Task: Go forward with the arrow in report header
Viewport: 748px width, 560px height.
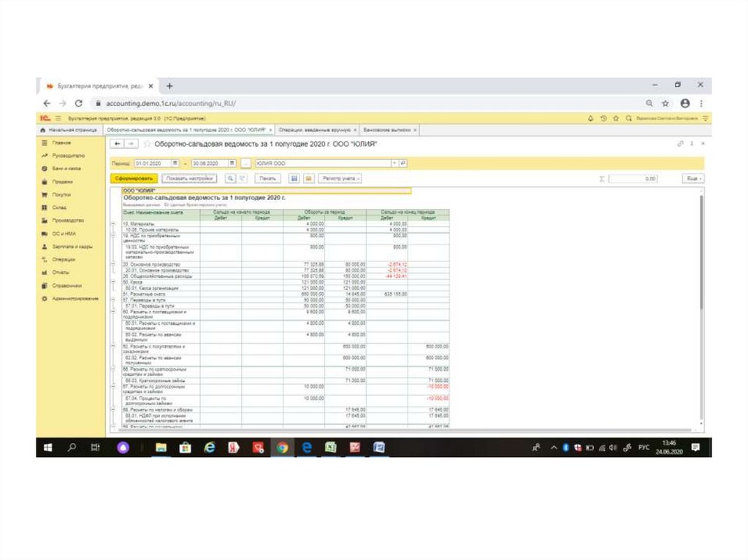Action: [131, 144]
